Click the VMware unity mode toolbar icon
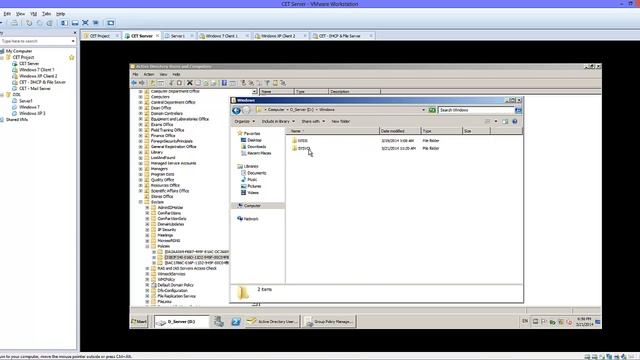This screenshot has height=360, width=640. coord(96,23)
